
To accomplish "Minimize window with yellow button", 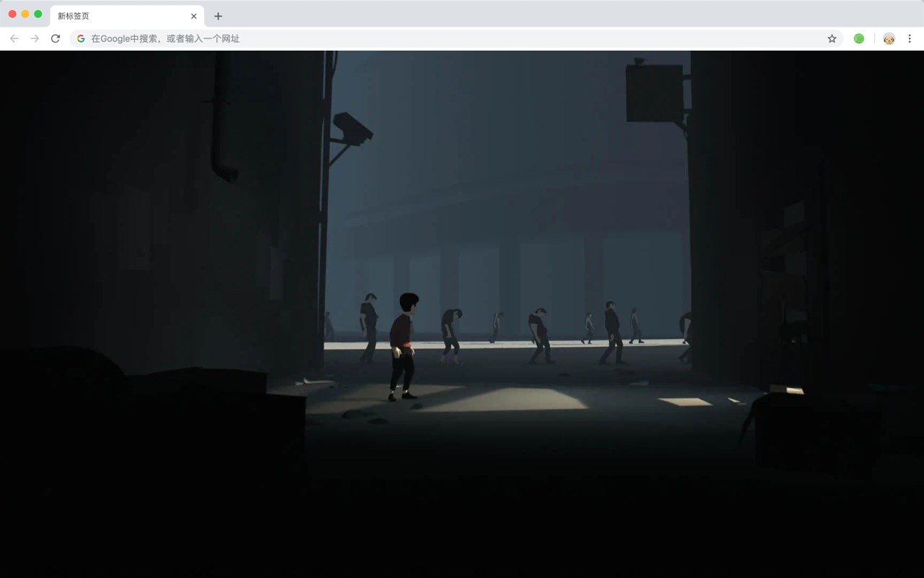I will tap(25, 14).
